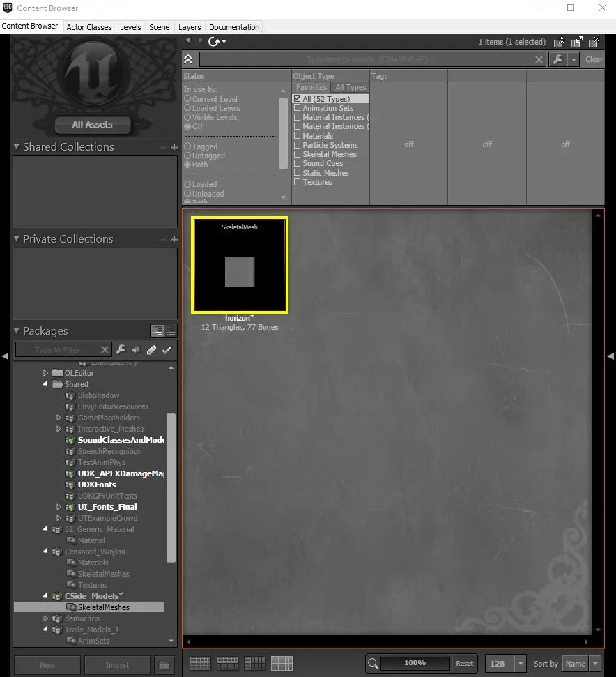Collapse the filter panel with the double-chevron icon

click(189, 59)
